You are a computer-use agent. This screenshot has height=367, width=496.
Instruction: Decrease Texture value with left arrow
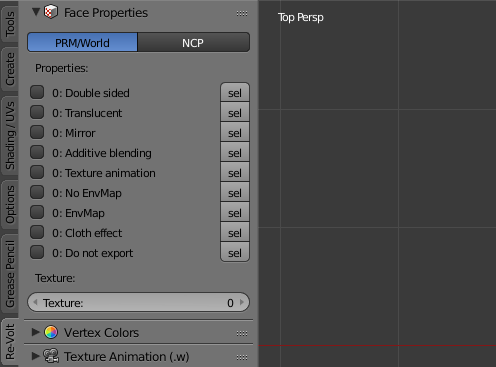click(x=35, y=302)
